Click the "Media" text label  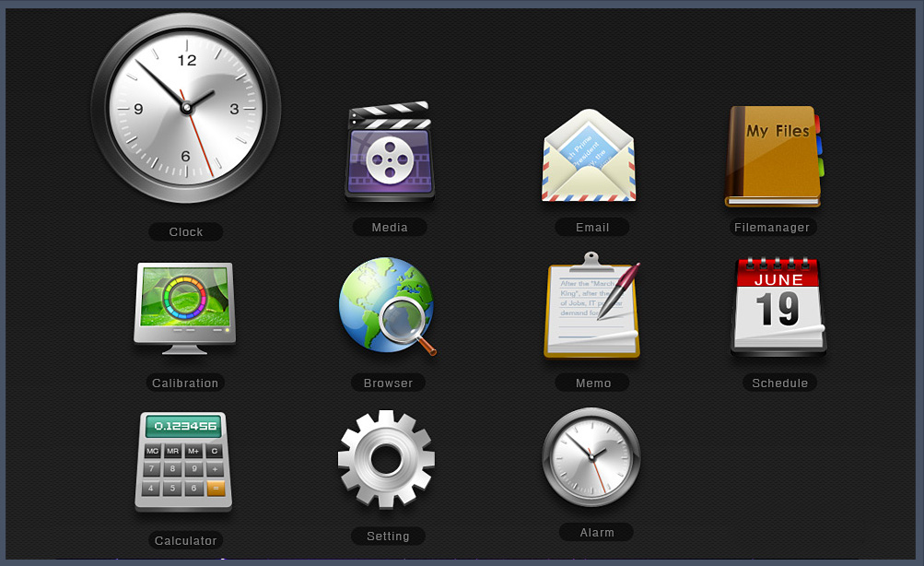[x=390, y=227]
